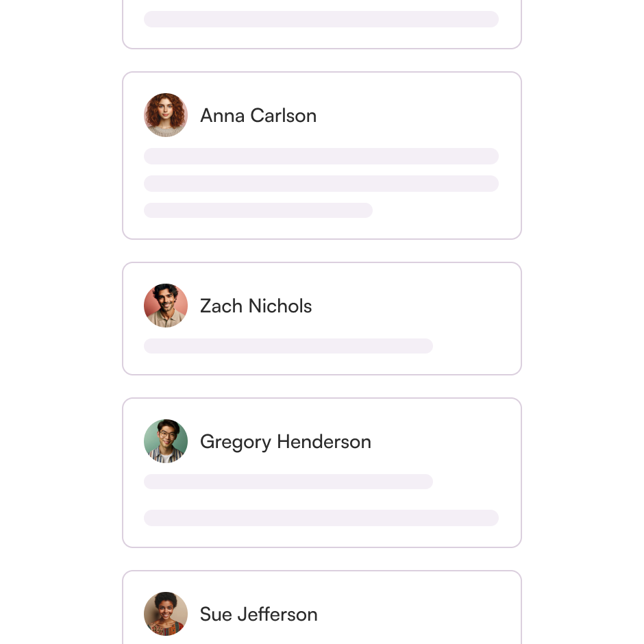Click the full-width bottom line in Gregory Henderson card
This screenshot has width=644, height=644.
pyautogui.click(x=321, y=518)
